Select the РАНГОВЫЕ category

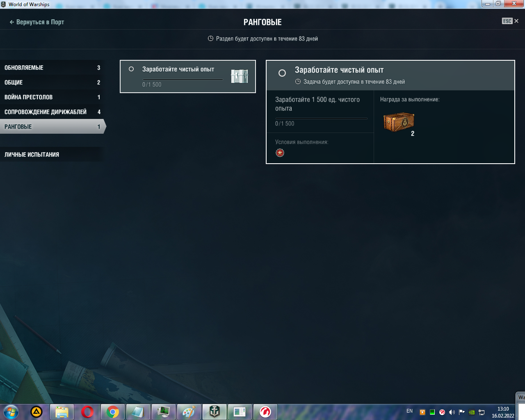[52, 127]
